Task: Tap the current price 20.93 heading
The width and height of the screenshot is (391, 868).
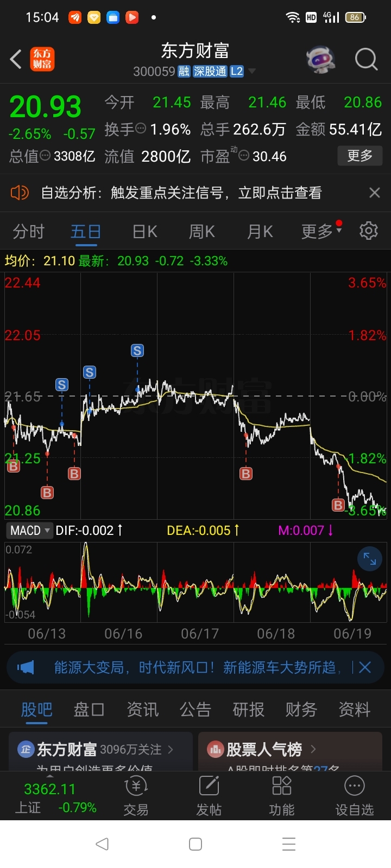Action: point(45,107)
